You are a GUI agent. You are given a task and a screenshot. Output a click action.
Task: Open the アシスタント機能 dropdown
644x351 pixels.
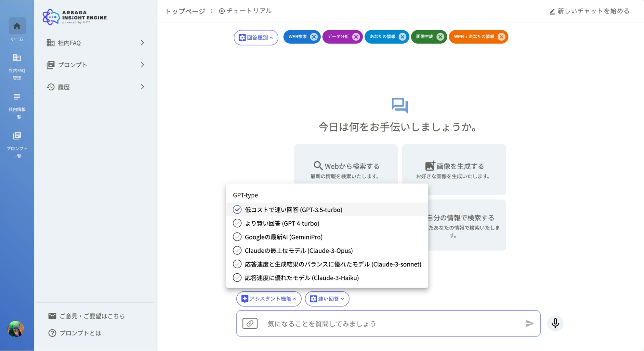coord(269,299)
